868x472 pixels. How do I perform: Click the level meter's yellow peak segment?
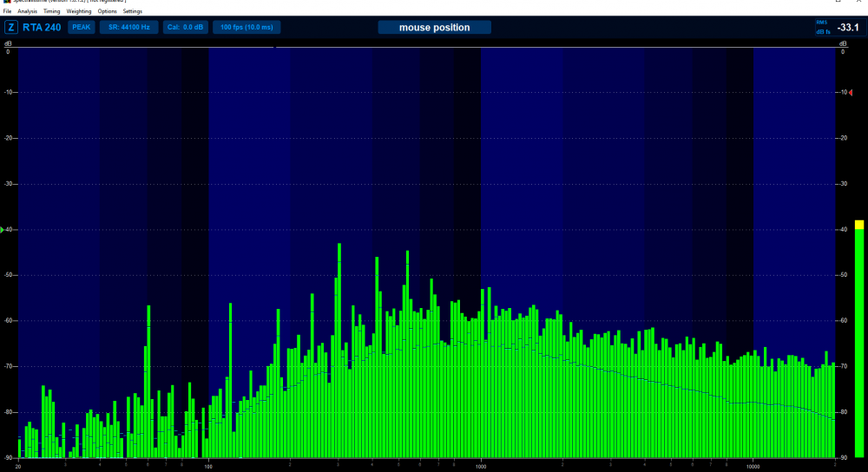pos(859,225)
